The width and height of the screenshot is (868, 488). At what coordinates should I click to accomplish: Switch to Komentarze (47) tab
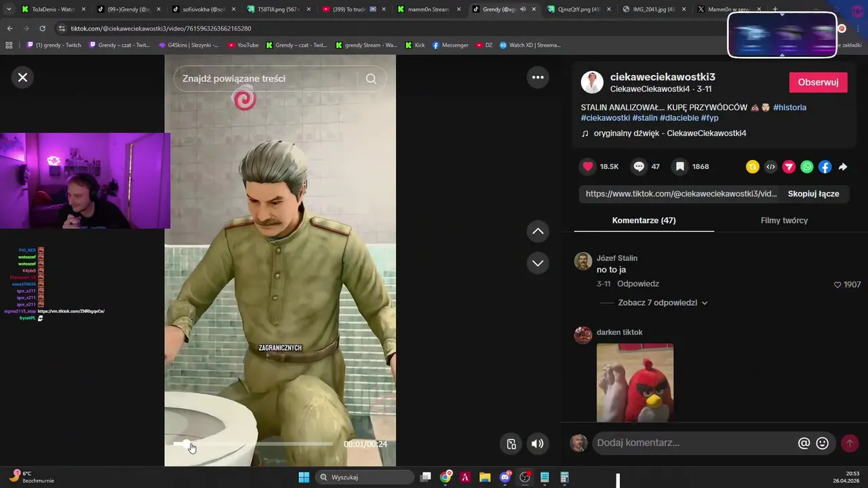click(644, 220)
